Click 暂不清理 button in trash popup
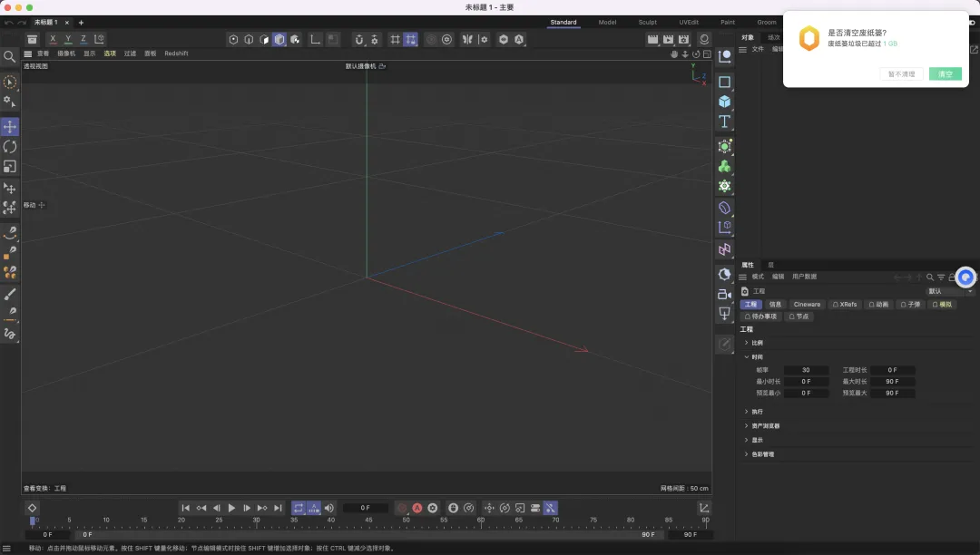The height and width of the screenshot is (555, 980). [x=901, y=74]
